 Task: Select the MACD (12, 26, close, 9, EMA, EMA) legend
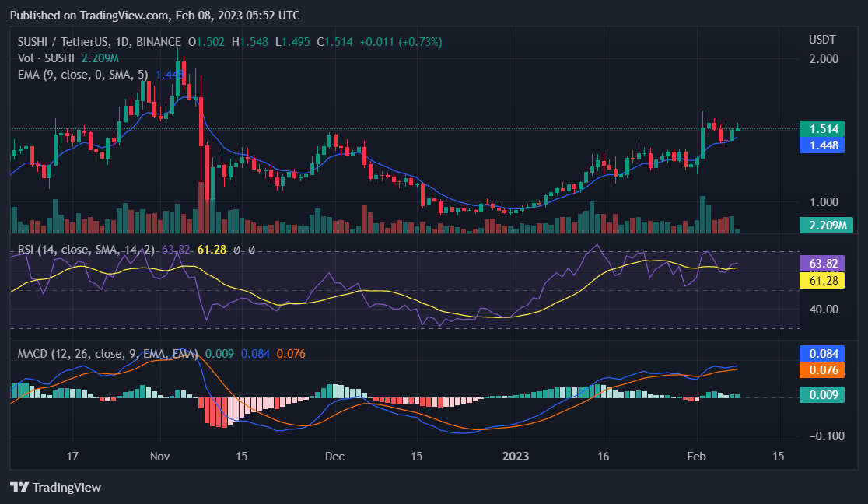coord(107,353)
